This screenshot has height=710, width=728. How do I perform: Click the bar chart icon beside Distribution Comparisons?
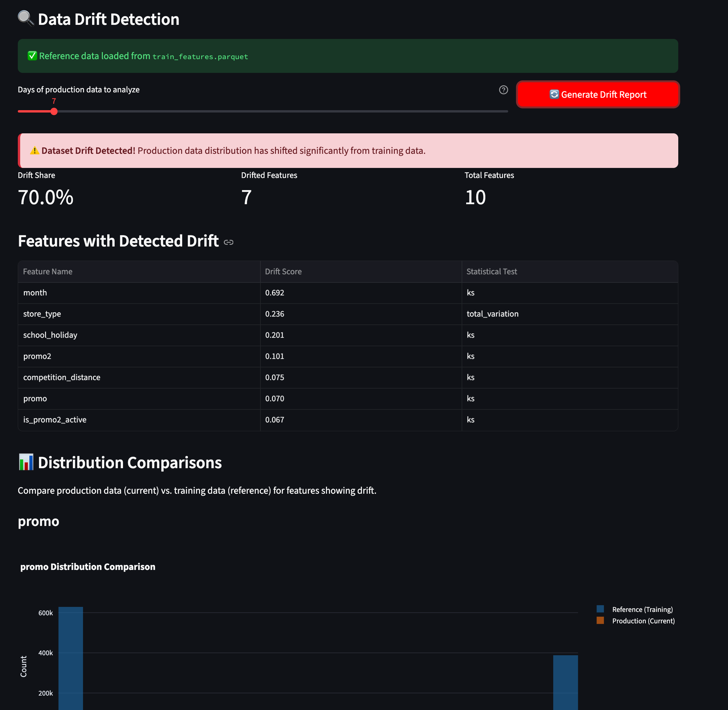(27, 462)
